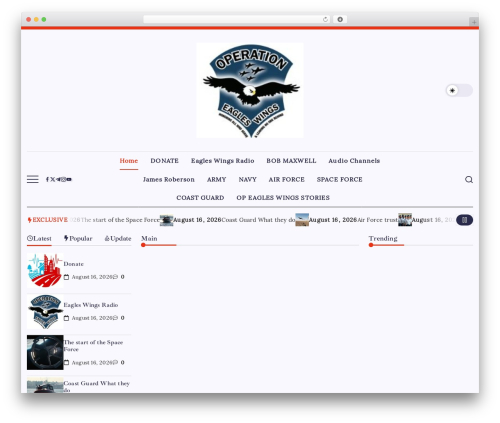Switch to the Latest tab
Viewport: 500px width, 423px height.
click(x=39, y=239)
